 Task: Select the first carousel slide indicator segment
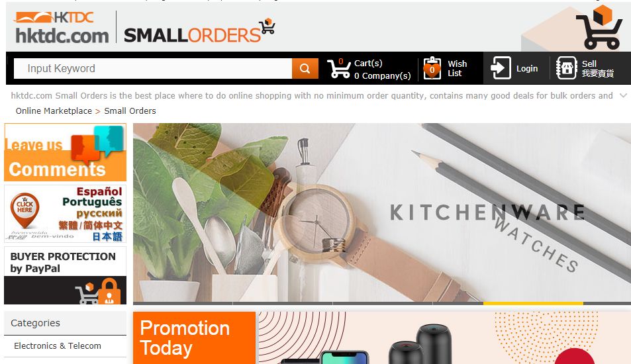[183, 303]
